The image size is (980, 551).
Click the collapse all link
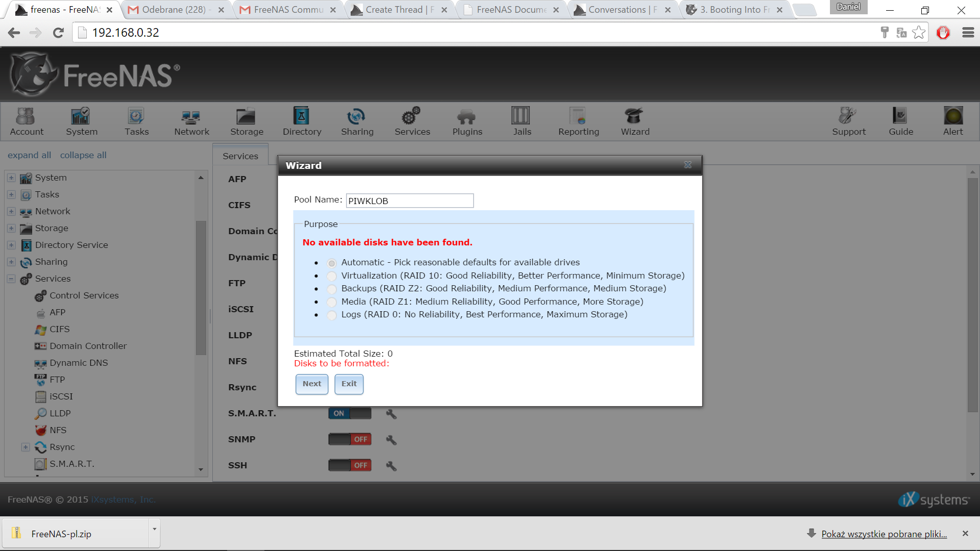pyautogui.click(x=83, y=155)
